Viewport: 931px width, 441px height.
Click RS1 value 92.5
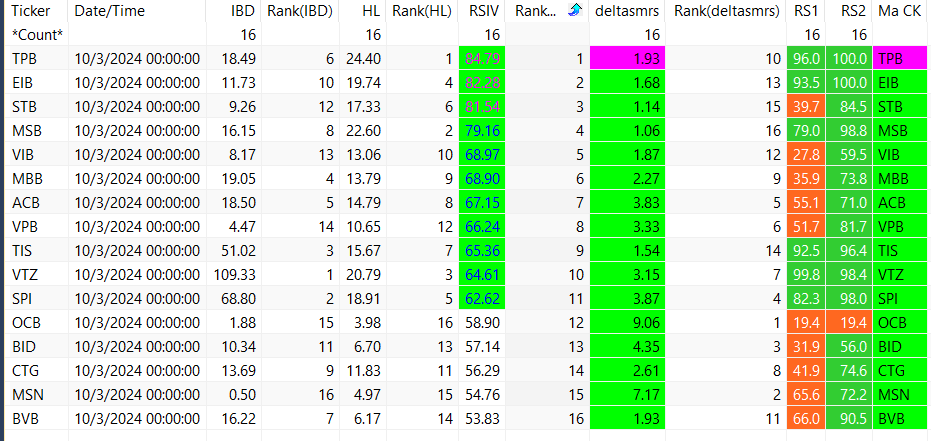pos(806,250)
